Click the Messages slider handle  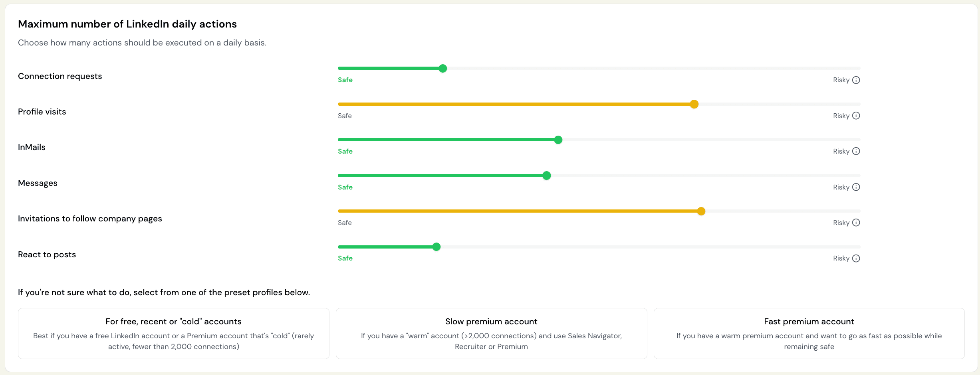click(x=546, y=176)
